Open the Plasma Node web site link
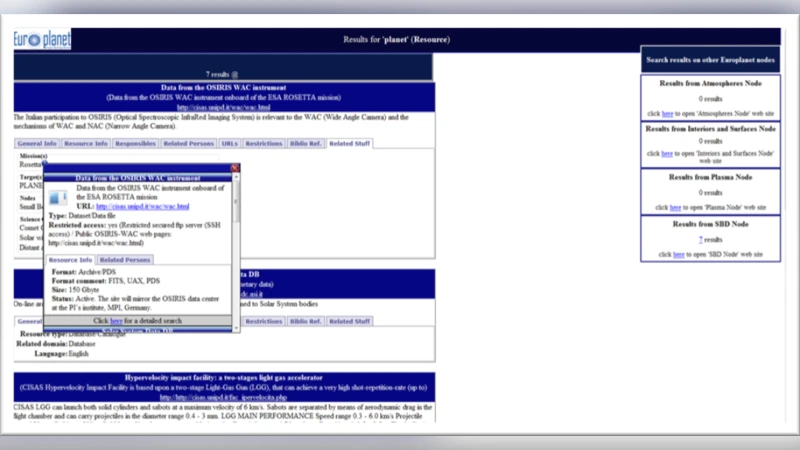Screen dimensions: 800x450 click(x=675, y=207)
